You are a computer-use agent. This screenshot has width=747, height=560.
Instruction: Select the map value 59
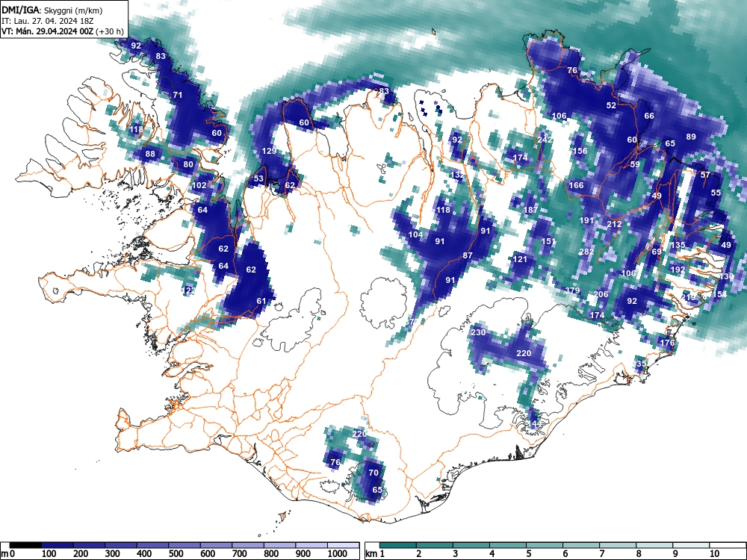coord(635,164)
